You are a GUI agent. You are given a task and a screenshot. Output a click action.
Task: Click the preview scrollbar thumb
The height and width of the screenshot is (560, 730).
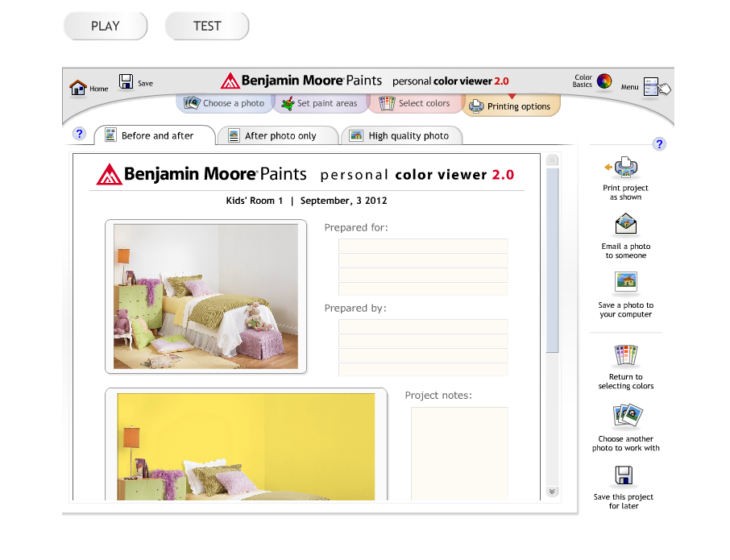(x=552, y=261)
